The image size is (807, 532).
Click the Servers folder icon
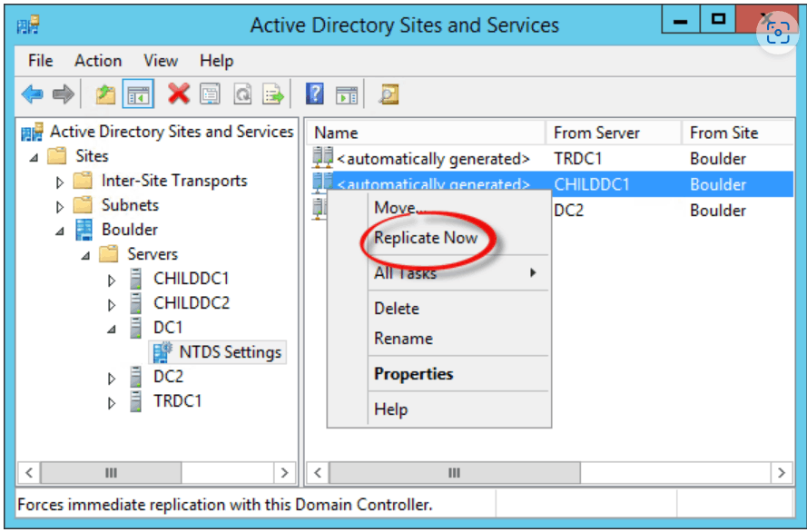(x=109, y=253)
